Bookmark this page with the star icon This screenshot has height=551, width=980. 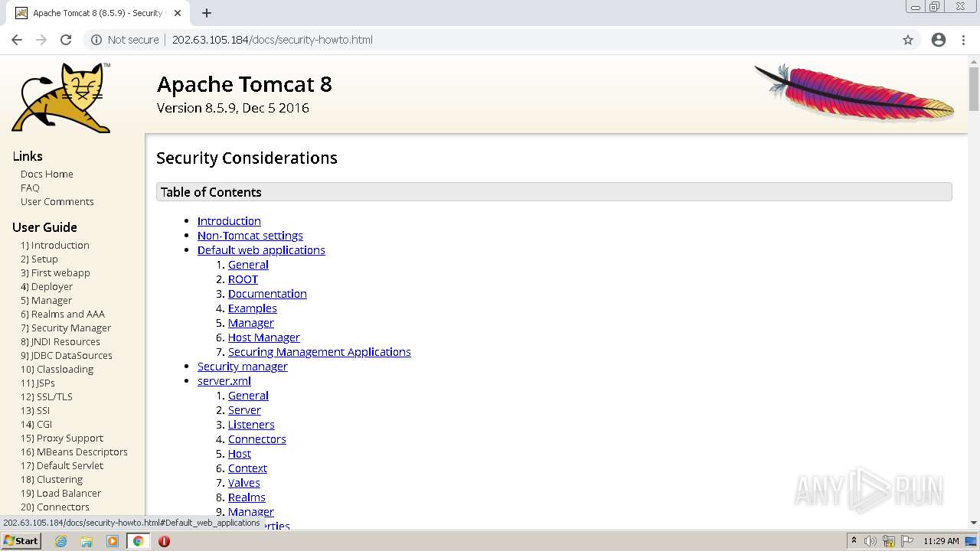tap(908, 40)
